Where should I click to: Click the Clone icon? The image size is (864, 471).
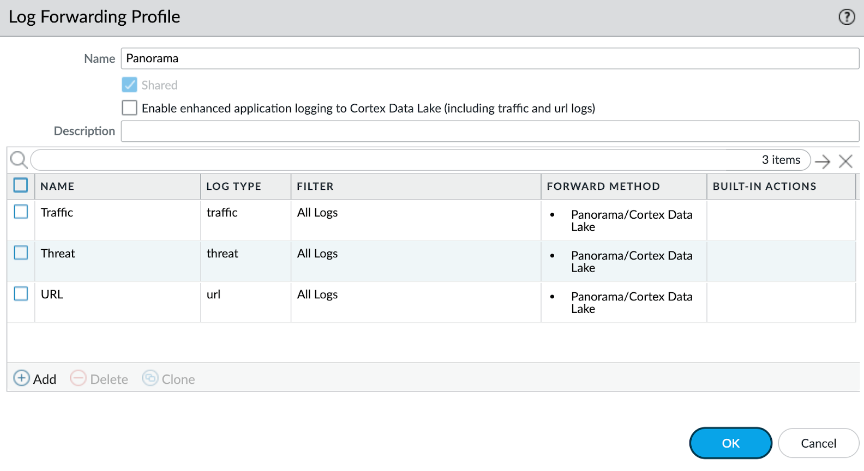(150, 379)
